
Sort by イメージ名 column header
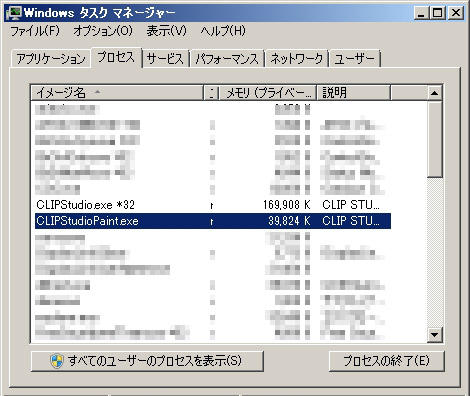117,93
